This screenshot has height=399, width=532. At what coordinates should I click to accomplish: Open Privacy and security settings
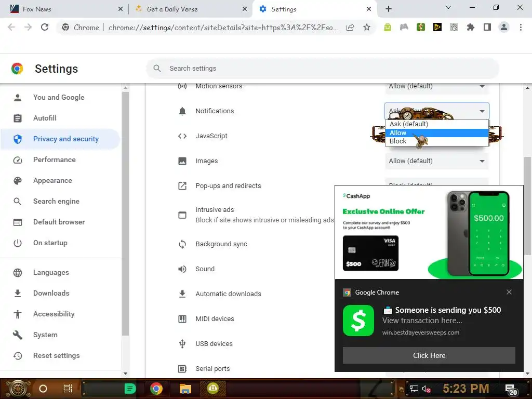pos(60,139)
